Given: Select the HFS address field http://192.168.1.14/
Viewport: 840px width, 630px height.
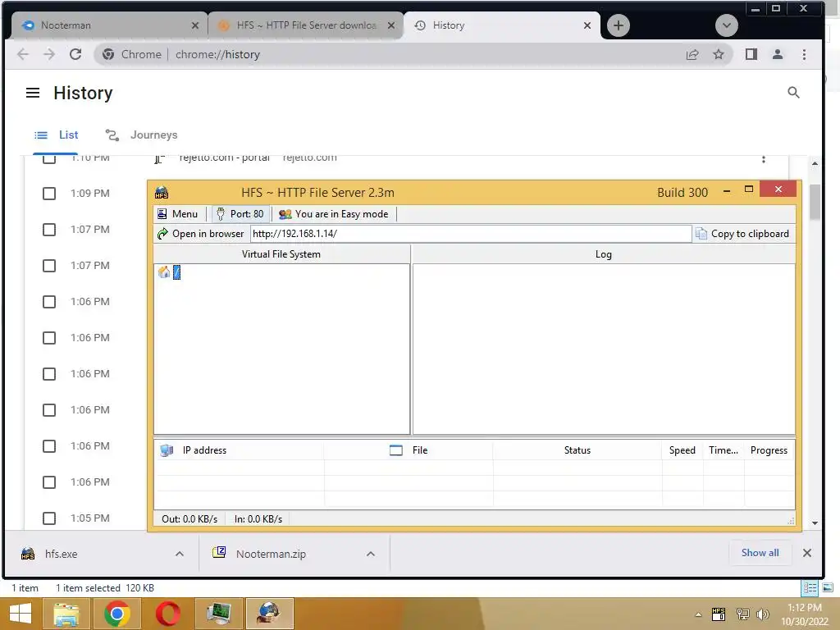Looking at the screenshot, I should click(470, 234).
